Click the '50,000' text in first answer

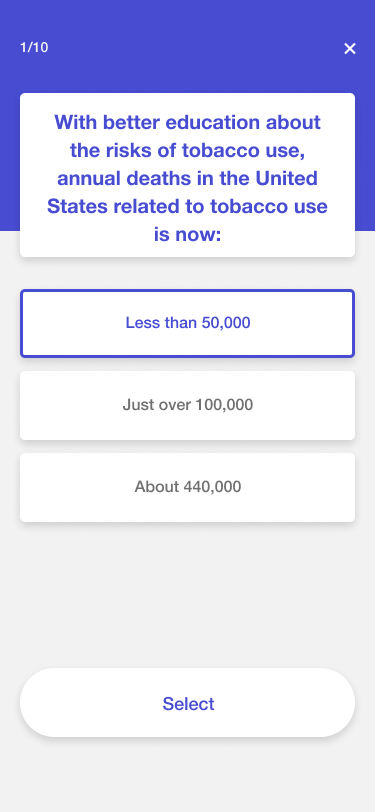click(226, 323)
